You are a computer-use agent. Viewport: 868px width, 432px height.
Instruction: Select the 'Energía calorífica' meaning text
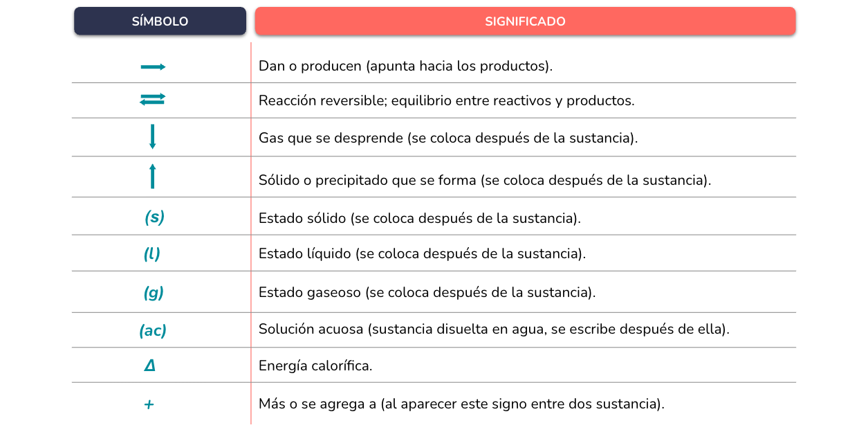[315, 366]
